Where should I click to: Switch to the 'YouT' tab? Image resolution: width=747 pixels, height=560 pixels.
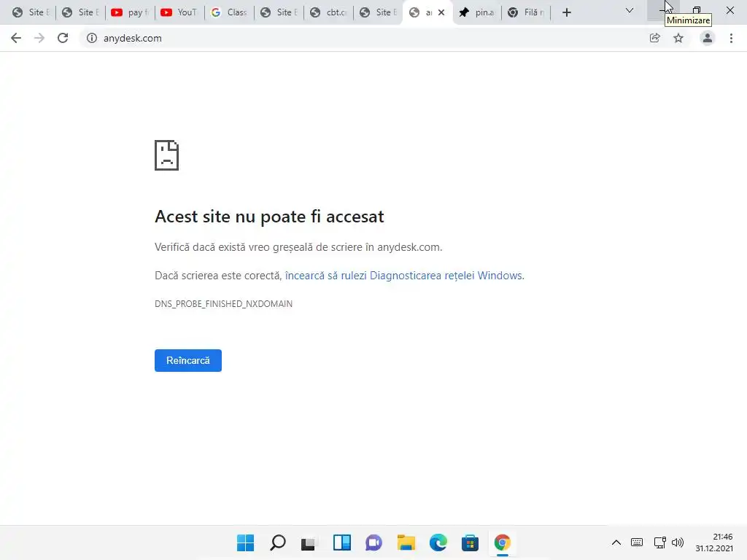click(179, 12)
